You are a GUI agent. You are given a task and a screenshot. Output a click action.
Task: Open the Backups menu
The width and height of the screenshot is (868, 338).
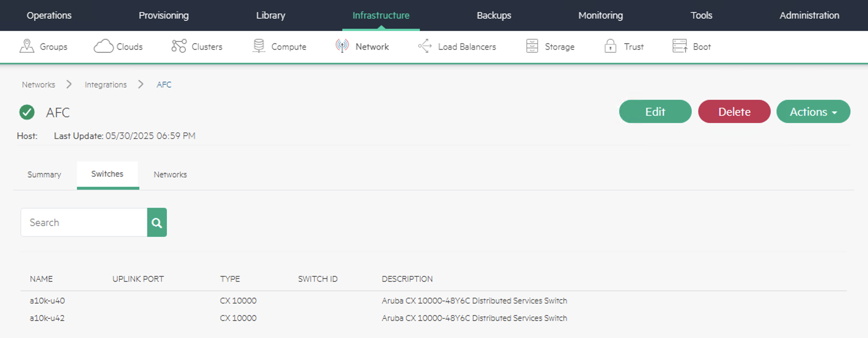pos(494,15)
